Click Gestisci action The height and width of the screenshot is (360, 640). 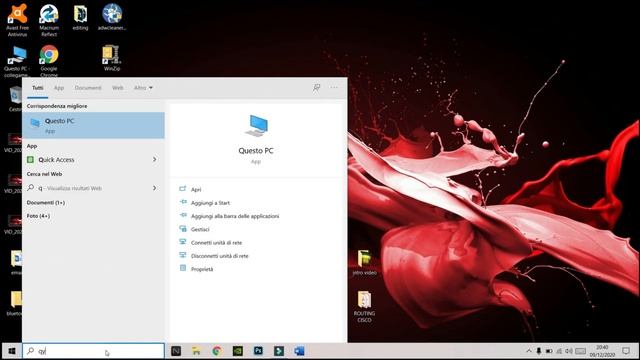(200, 229)
